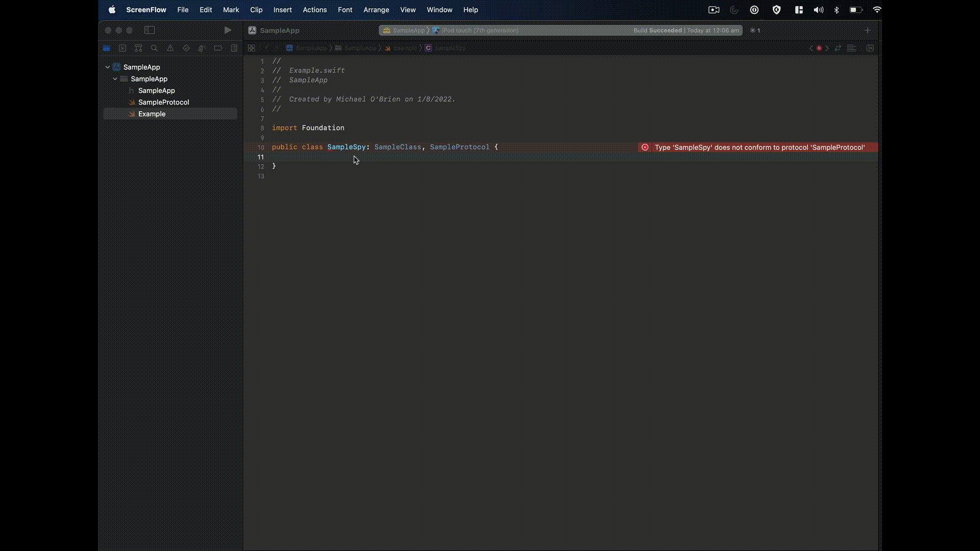Click the SampleSpy class name in code
This screenshot has height=551, width=980.
coord(347,147)
